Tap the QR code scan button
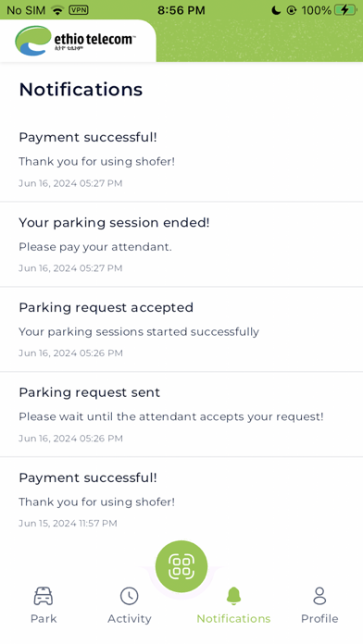Viewport: 363px width, 644px height. 181,566
